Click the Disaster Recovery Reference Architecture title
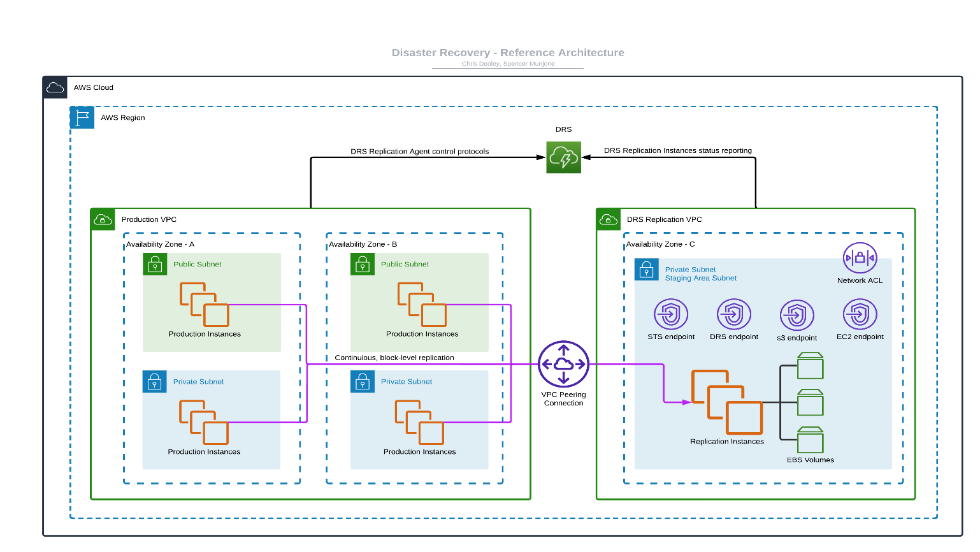Image resolution: width=980 pixels, height=552 pixels. point(508,53)
